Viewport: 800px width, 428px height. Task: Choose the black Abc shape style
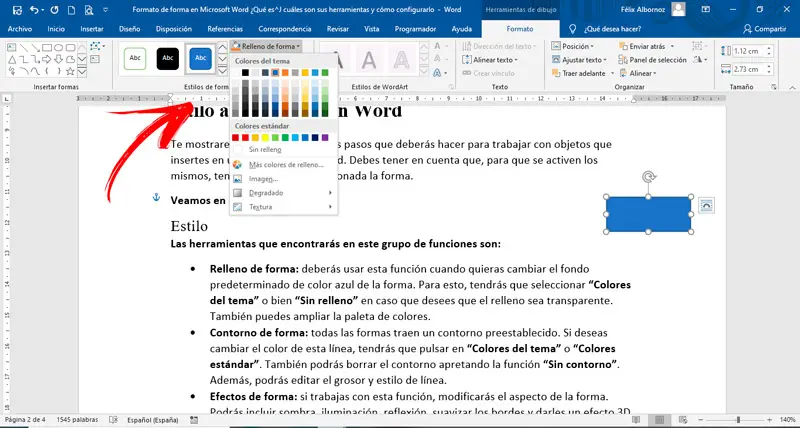pos(168,58)
